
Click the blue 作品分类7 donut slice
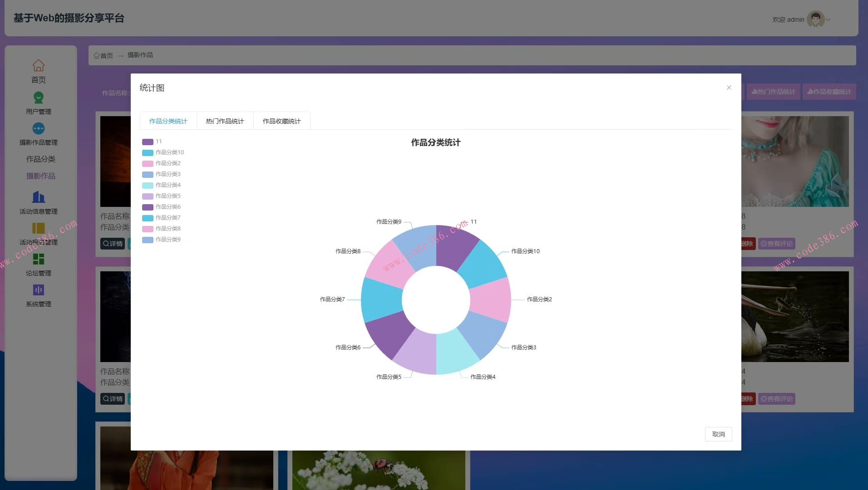click(x=381, y=300)
